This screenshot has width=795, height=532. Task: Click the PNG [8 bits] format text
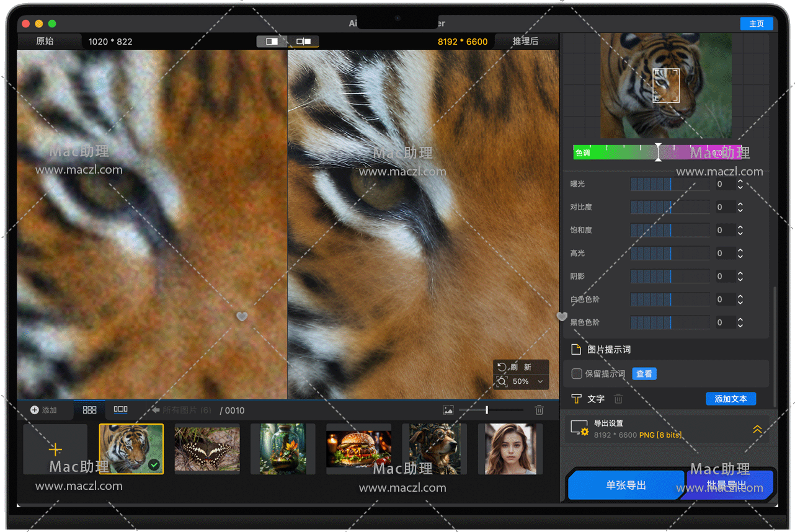pyautogui.click(x=661, y=435)
